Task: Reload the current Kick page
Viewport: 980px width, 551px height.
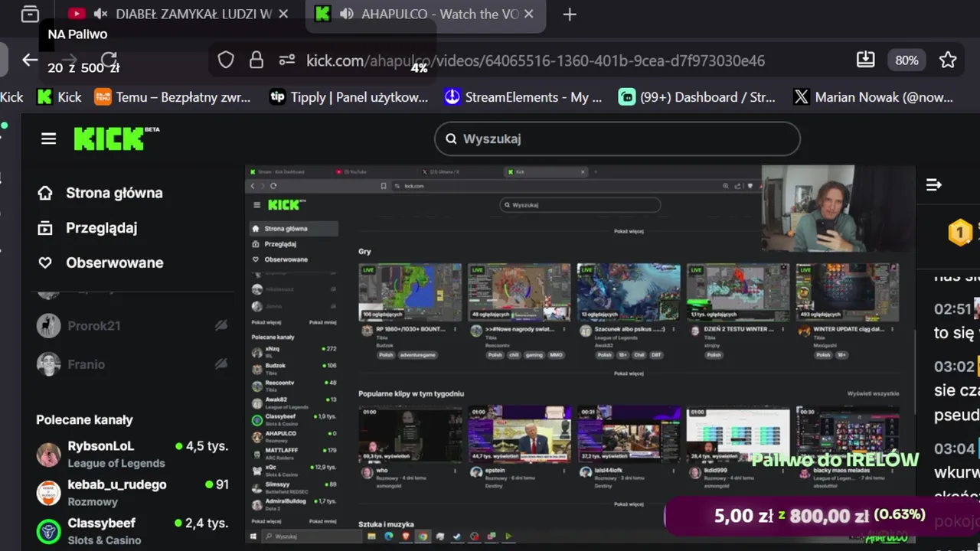Action: (x=109, y=60)
